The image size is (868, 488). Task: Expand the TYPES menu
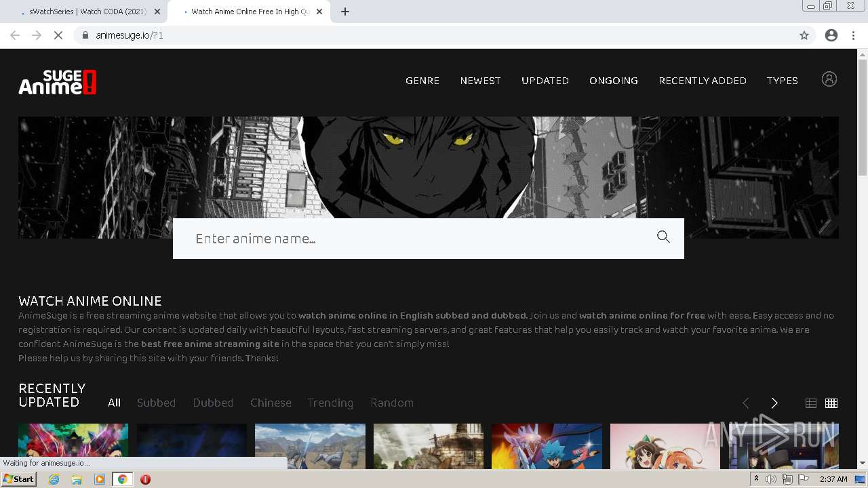(782, 81)
